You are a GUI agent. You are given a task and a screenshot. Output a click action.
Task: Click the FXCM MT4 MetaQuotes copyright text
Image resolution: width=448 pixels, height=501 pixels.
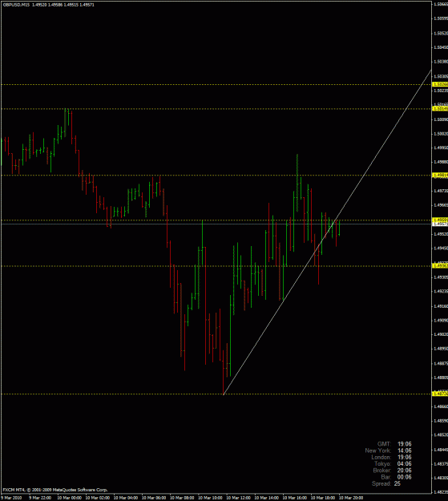(x=55, y=490)
